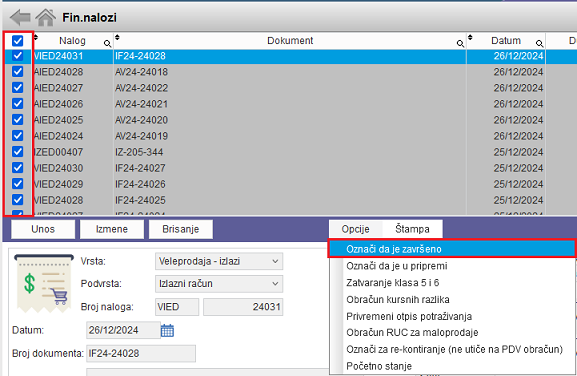
Task: Go back using the grey arrow icon
Action: click(20, 17)
